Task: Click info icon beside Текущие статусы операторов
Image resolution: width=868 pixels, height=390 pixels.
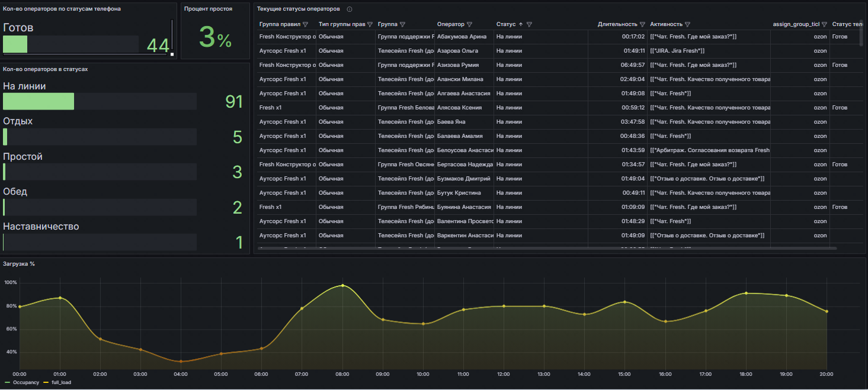Action: tap(350, 9)
